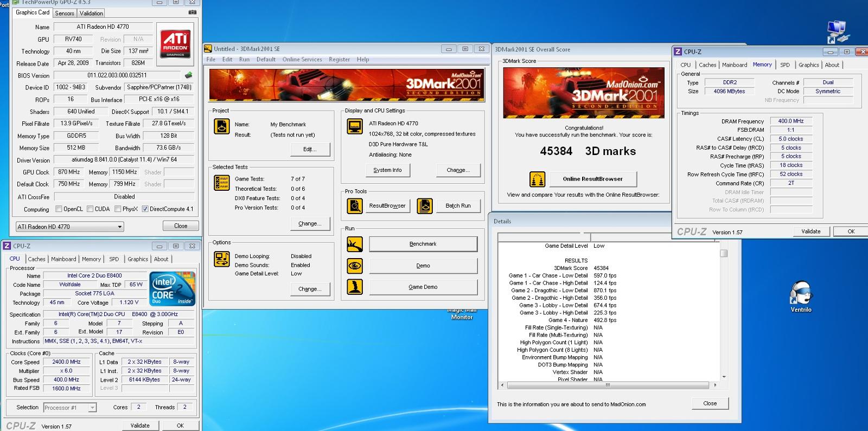868x431 pixels.
Task: Switch to the Sensors tab in GPU-Z
Action: point(65,14)
